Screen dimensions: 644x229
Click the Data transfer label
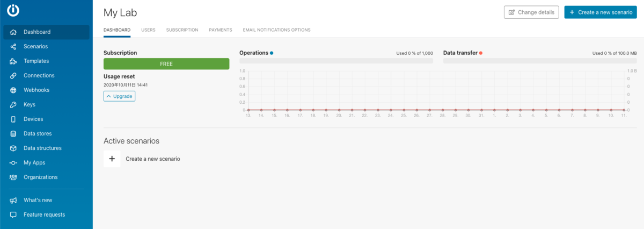[x=460, y=53]
